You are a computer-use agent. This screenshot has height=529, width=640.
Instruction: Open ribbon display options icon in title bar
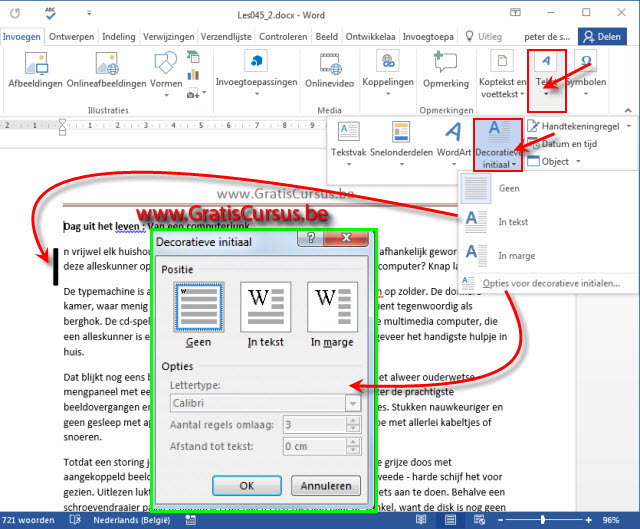point(515,12)
